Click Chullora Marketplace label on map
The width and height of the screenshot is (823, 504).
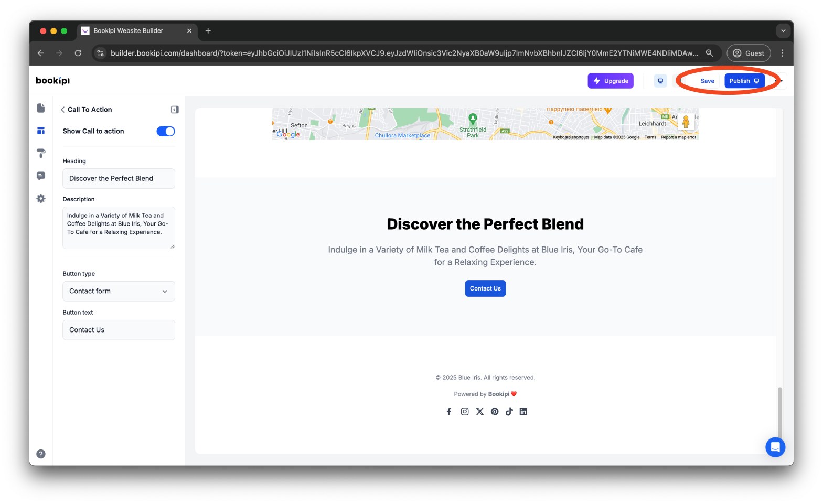402,135
